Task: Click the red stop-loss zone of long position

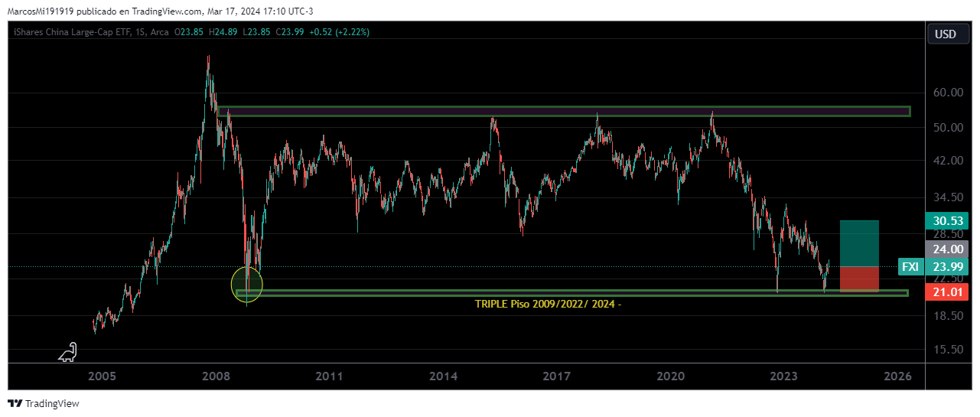Action: 858,279
